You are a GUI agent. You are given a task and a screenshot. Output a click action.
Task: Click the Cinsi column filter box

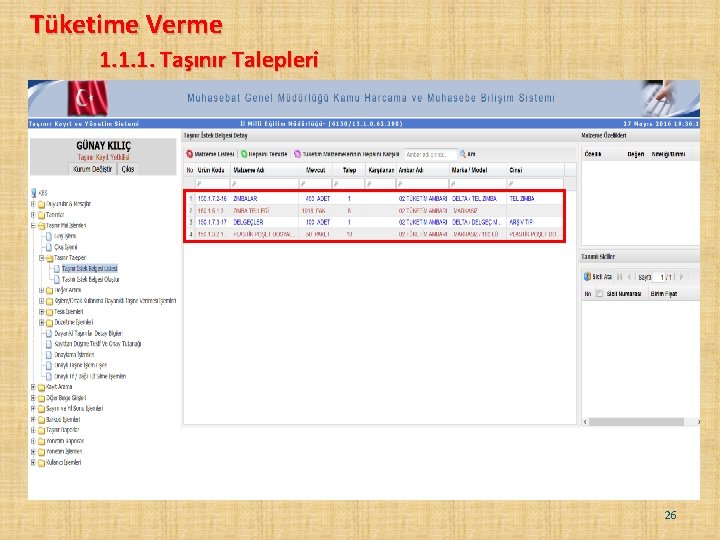coord(535,184)
